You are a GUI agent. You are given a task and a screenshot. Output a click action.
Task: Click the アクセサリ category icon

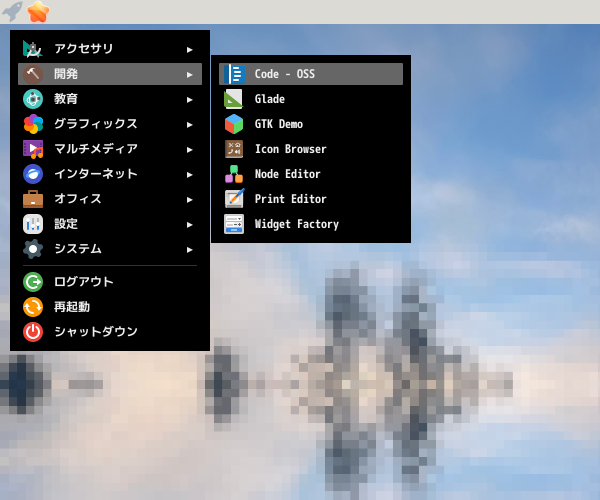(33, 49)
